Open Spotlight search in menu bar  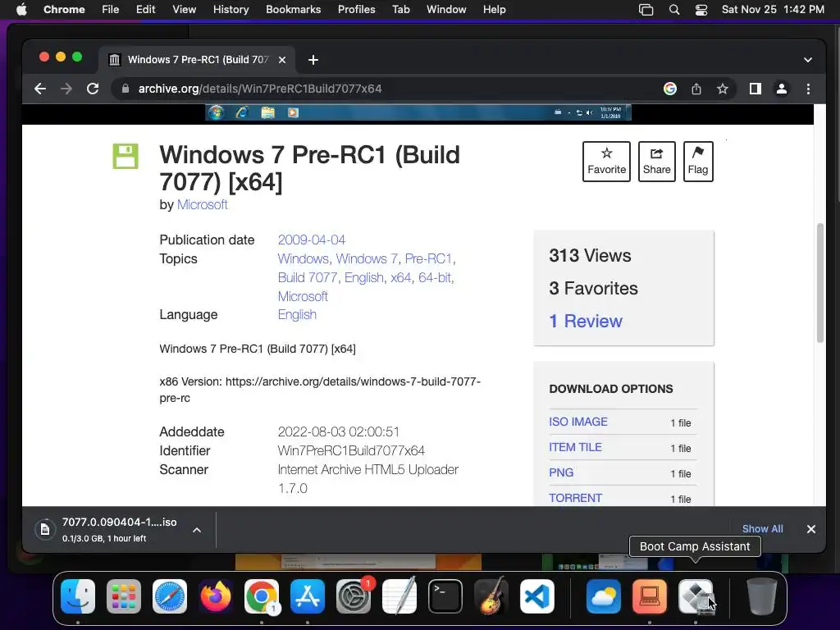[x=674, y=10]
